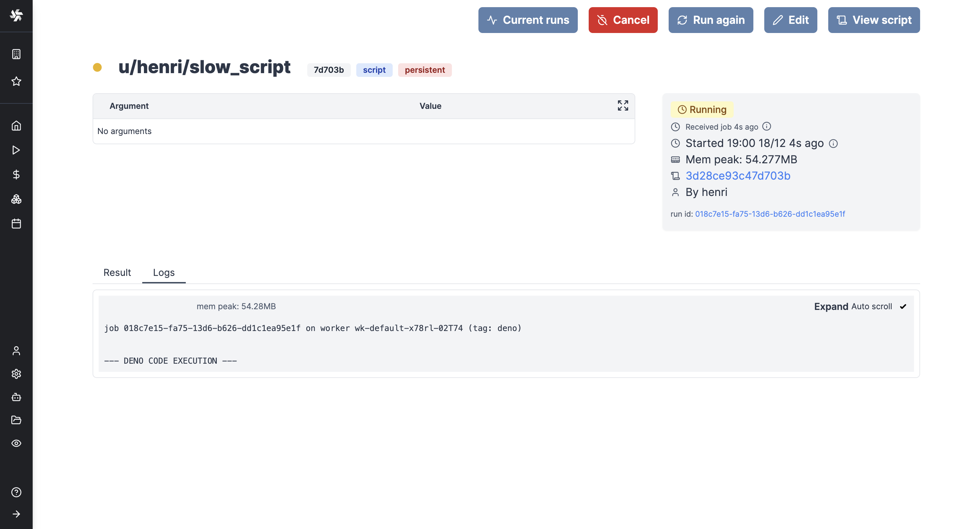This screenshot has height=529, width=980.
Task: Open the Schedules calendar icon
Action: (x=16, y=224)
